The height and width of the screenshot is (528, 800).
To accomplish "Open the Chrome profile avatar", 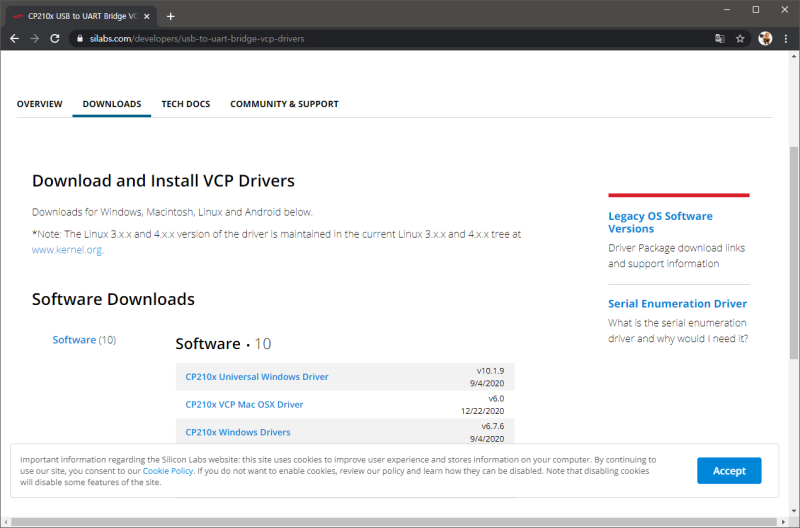I will pyautogui.click(x=765, y=38).
